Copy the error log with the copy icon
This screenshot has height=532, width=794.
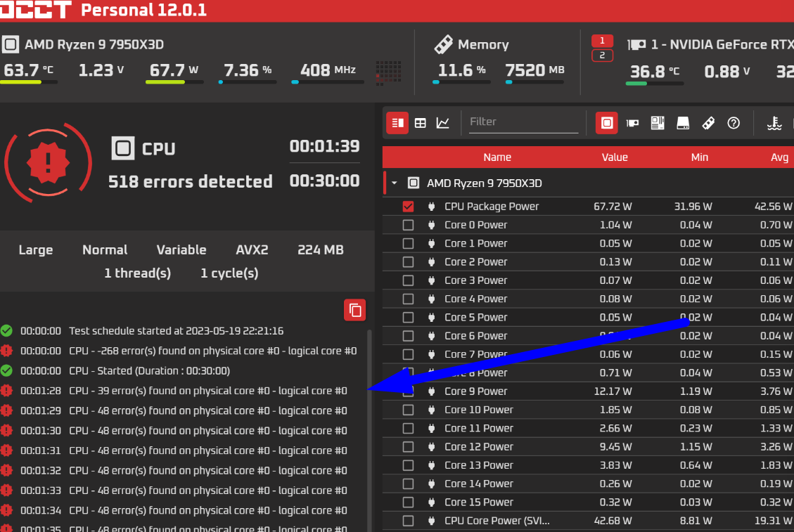[x=355, y=310]
